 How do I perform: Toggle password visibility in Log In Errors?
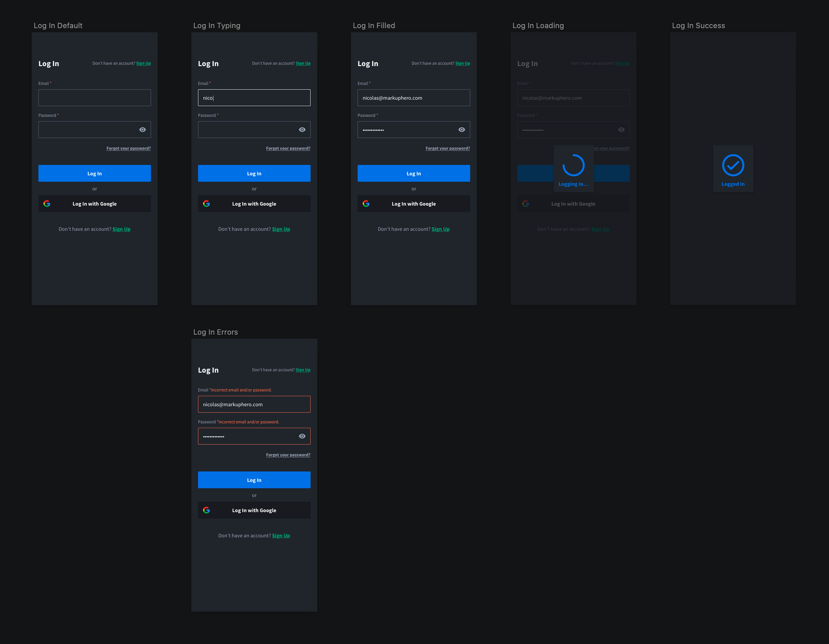(301, 436)
